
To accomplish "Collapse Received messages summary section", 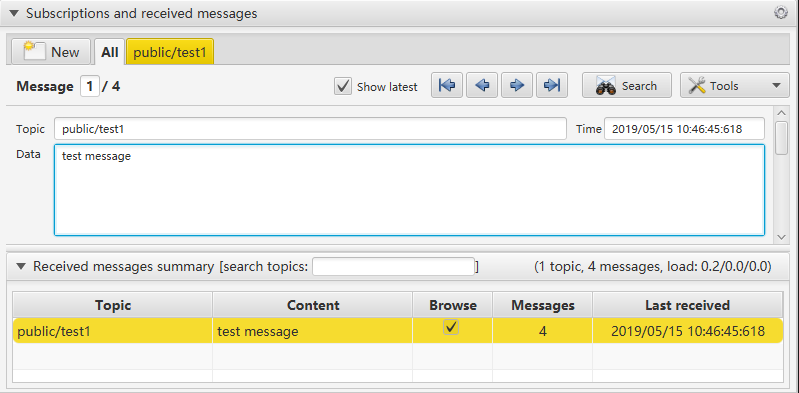I will click(21, 266).
